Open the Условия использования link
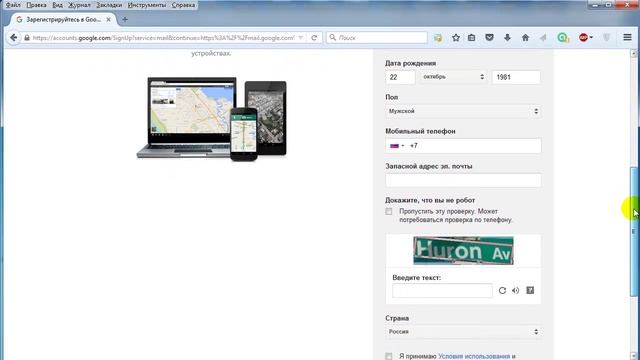Viewport: 640px width, 360px height. [474, 356]
